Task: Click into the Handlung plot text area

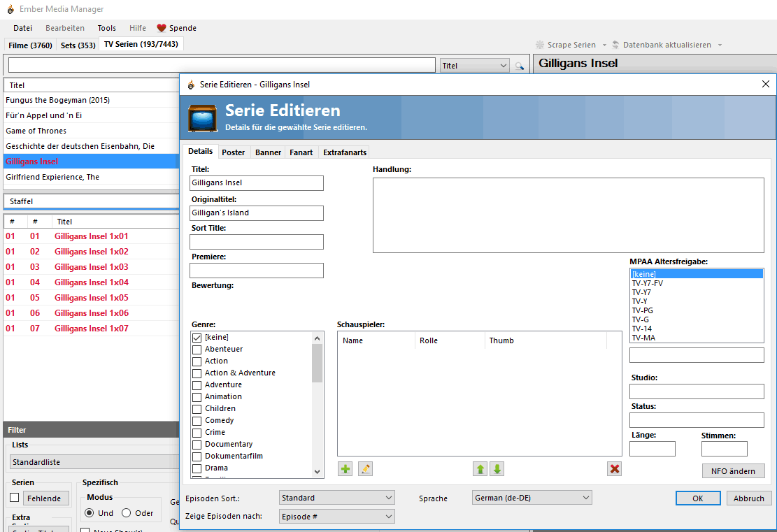Action: [x=569, y=215]
